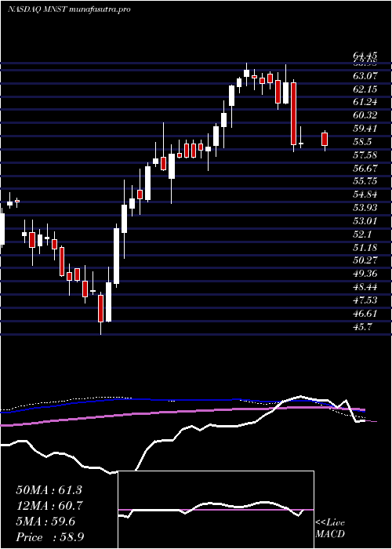Click the 53.01 price axis label
The image size is (392, 549).
coord(365,221)
